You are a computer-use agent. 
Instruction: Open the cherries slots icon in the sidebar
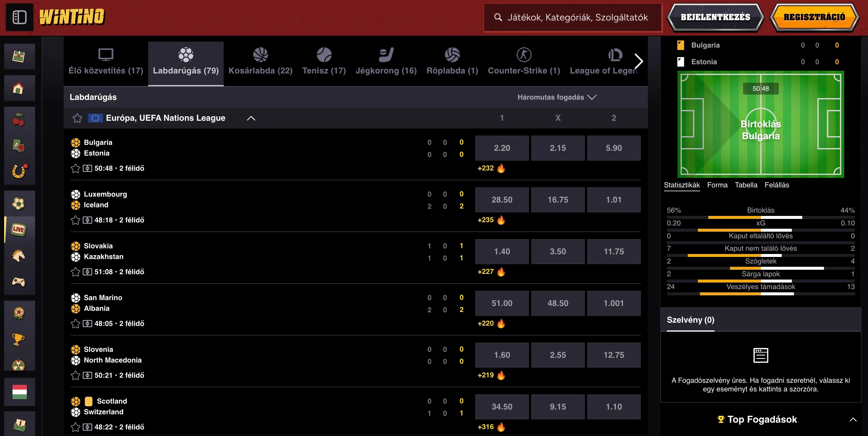(x=19, y=120)
